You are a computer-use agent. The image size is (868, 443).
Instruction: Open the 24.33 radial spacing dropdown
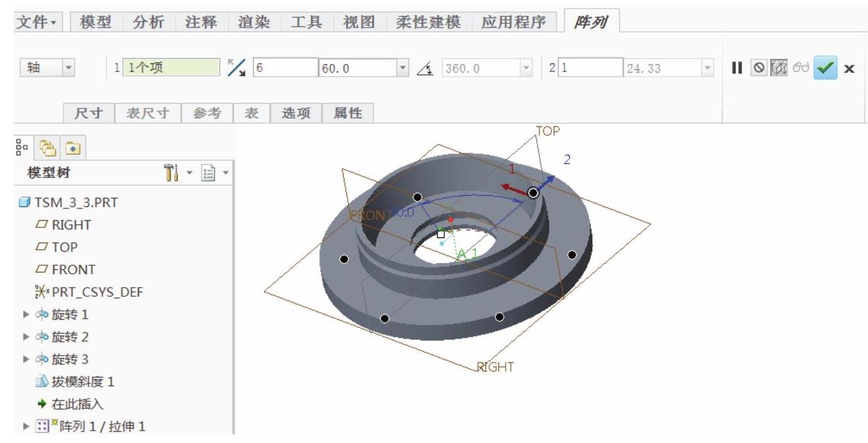click(709, 68)
